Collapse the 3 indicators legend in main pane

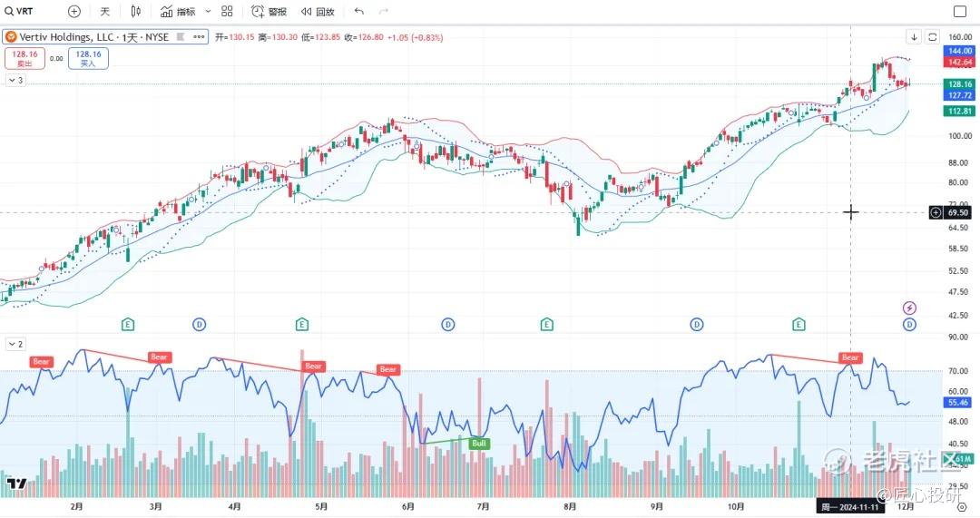point(15,80)
